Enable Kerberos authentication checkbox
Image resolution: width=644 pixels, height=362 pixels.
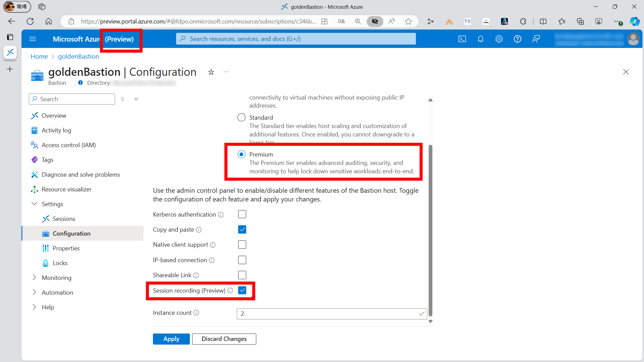[x=242, y=214]
